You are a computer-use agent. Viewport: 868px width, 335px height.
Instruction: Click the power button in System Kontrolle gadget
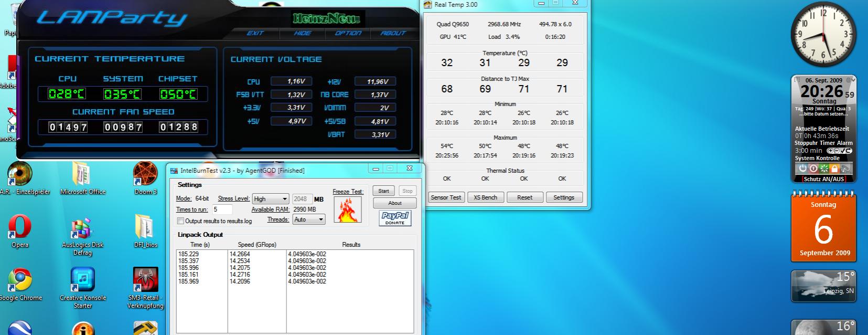[802, 169]
